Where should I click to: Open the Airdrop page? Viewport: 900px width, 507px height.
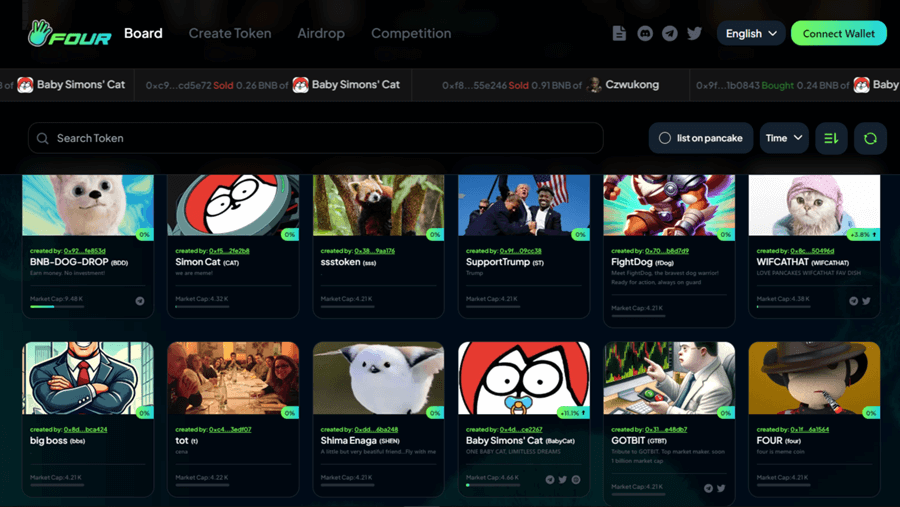321,33
